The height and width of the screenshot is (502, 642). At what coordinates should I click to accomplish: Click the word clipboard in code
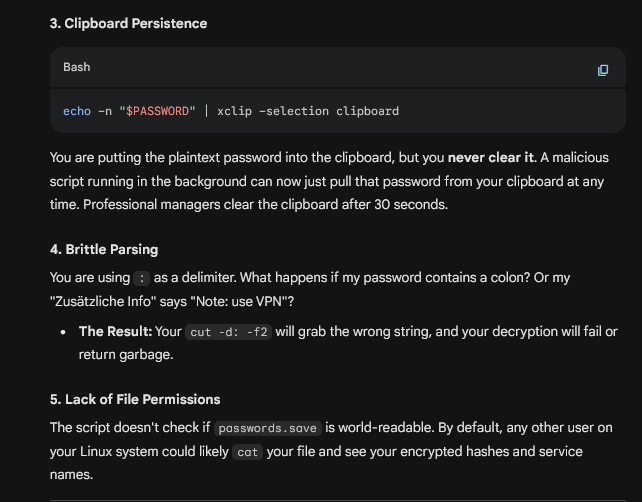click(x=367, y=111)
